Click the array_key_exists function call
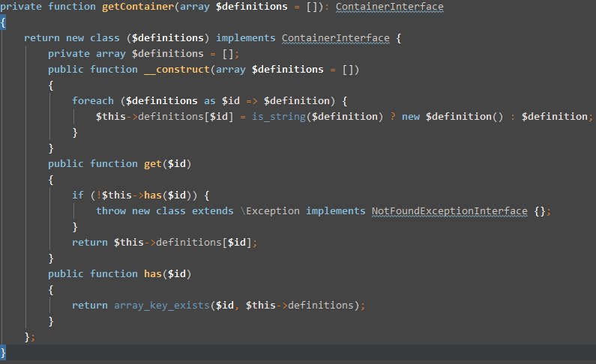Viewport: 596px width, 364px height. click(162, 306)
